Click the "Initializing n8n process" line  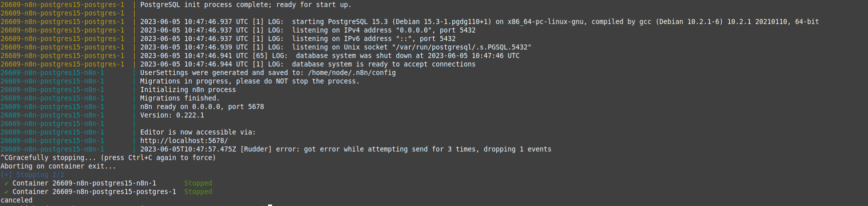click(x=188, y=90)
